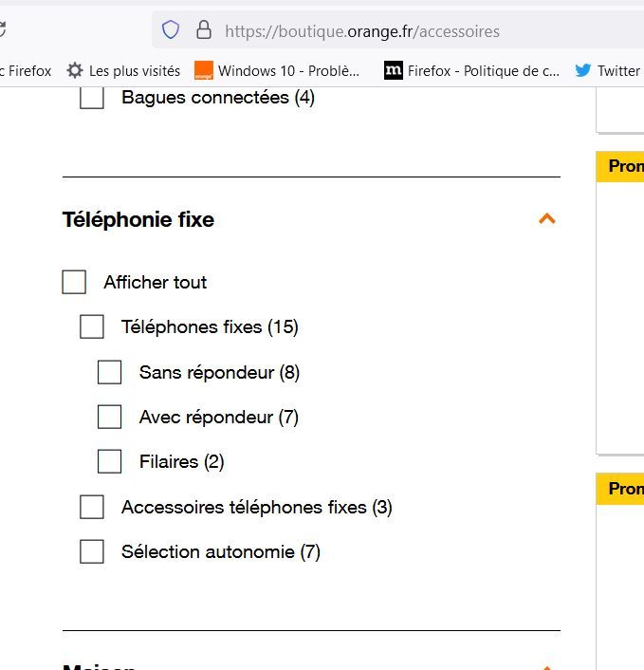Click the padlock site security icon
This screenshot has height=670, width=644.
[x=203, y=30]
